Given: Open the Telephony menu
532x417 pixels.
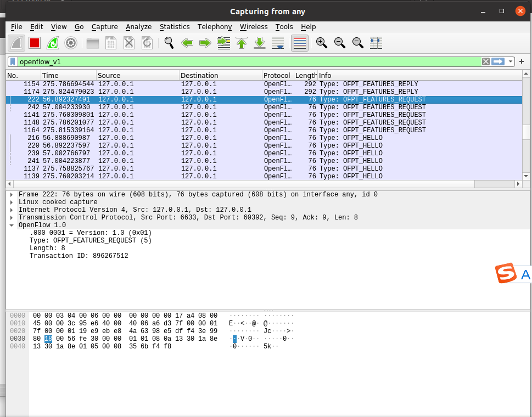Looking at the screenshot, I should coord(215,27).
